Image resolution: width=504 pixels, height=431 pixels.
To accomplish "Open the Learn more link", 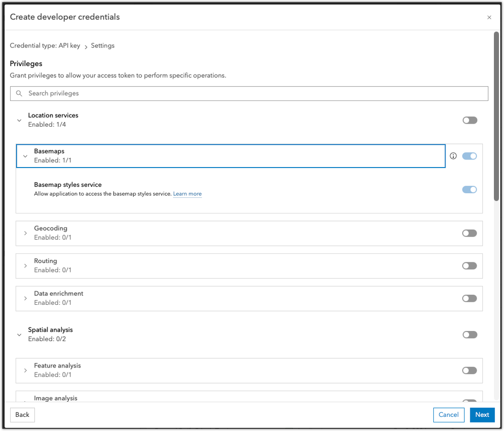I will (x=187, y=194).
